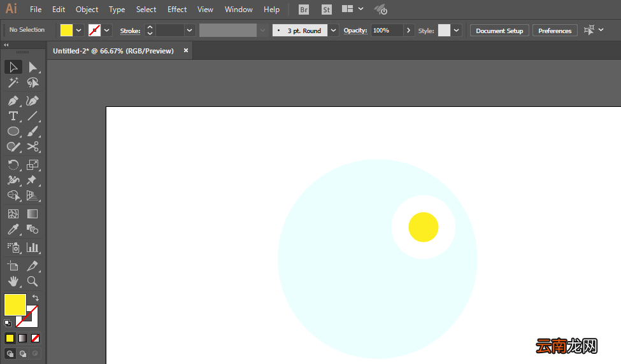Open Adobe Bridge via Br icon
The width and height of the screenshot is (621, 364).
point(304,10)
